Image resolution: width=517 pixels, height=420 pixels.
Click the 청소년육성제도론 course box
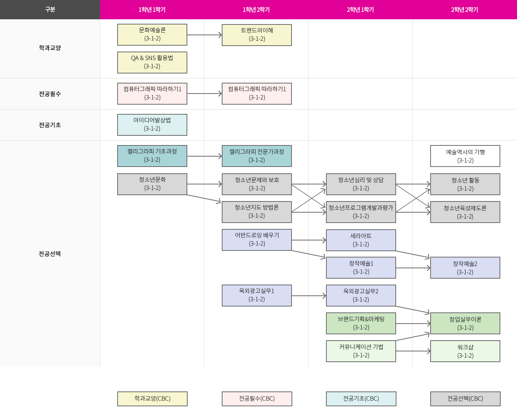[x=465, y=212]
